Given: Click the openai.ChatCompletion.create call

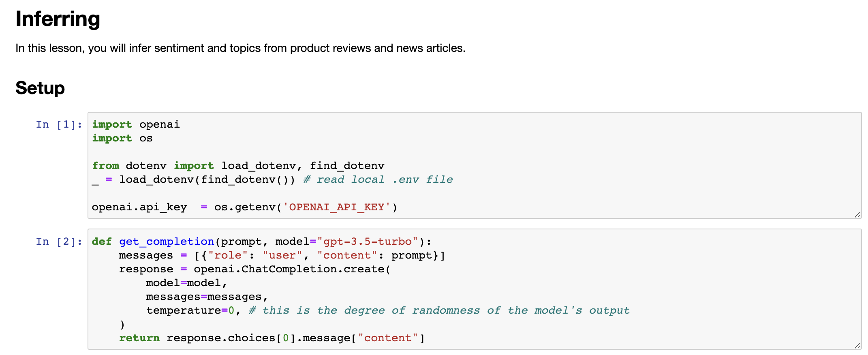Looking at the screenshot, I should pos(292,269).
